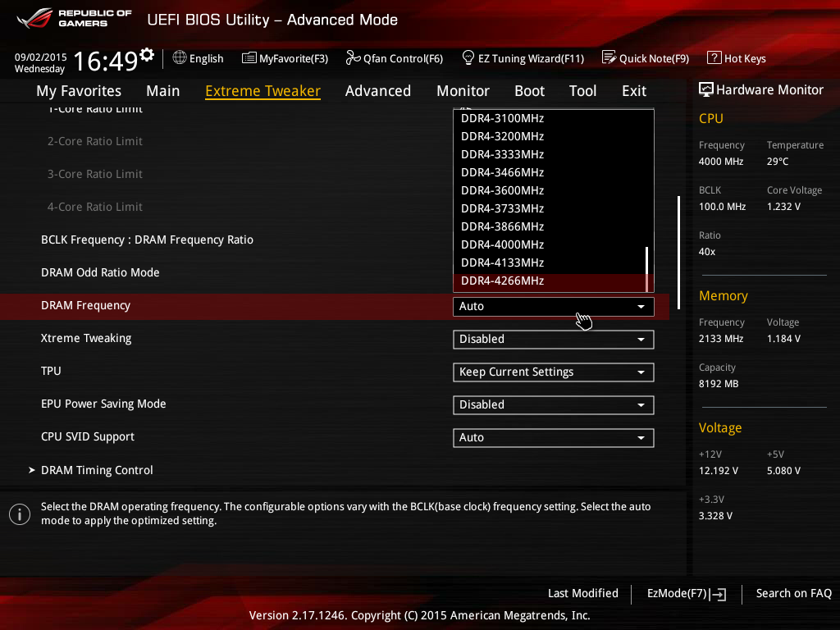Pick DDR4-3733MHz in the dropdown list

(550, 209)
